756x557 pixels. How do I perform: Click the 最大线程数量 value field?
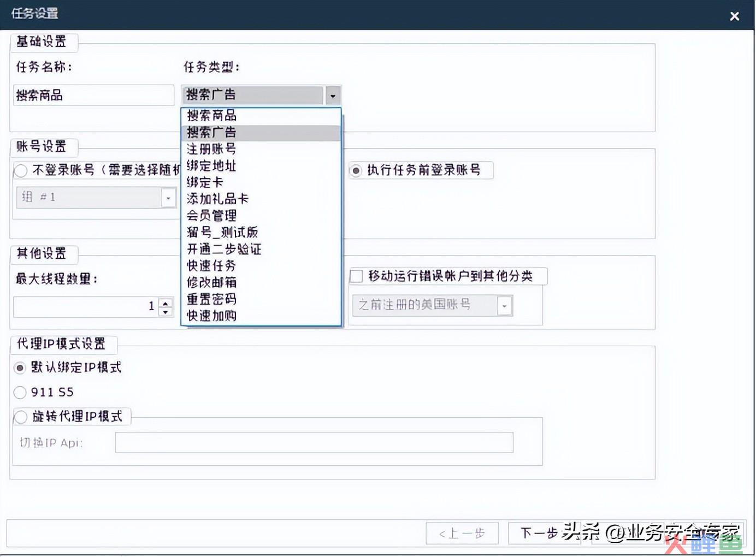click(86, 306)
